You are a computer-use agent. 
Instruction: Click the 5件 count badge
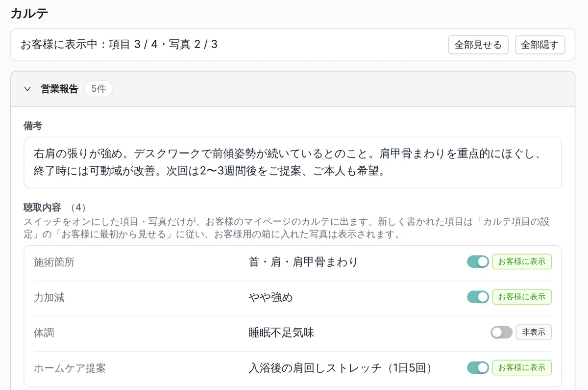click(98, 89)
